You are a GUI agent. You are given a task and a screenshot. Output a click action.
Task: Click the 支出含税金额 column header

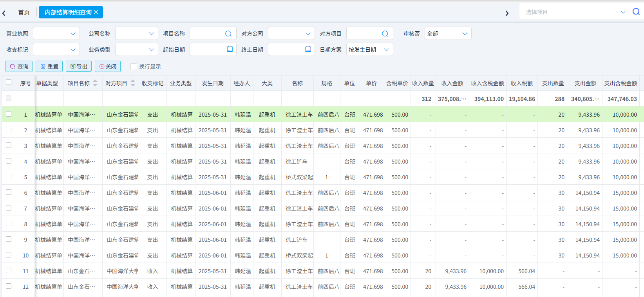(x=620, y=83)
